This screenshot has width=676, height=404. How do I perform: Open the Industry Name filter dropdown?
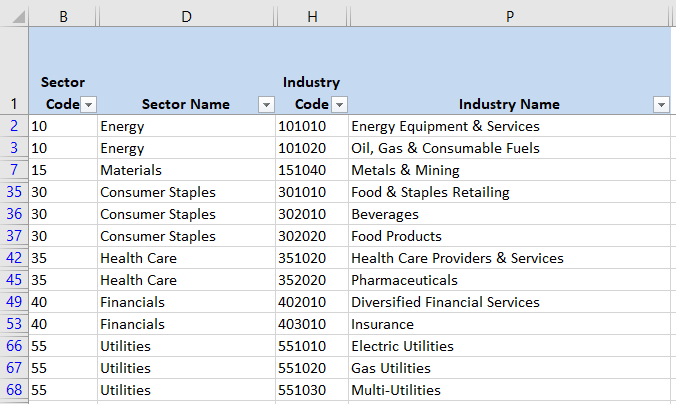pyautogui.click(x=661, y=104)
